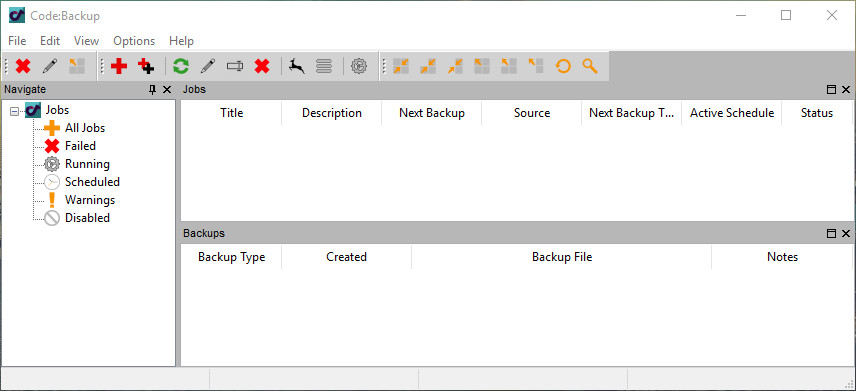Sort backups by the Created column header
Screen dimensions: 856x391
tap(347, 257)
